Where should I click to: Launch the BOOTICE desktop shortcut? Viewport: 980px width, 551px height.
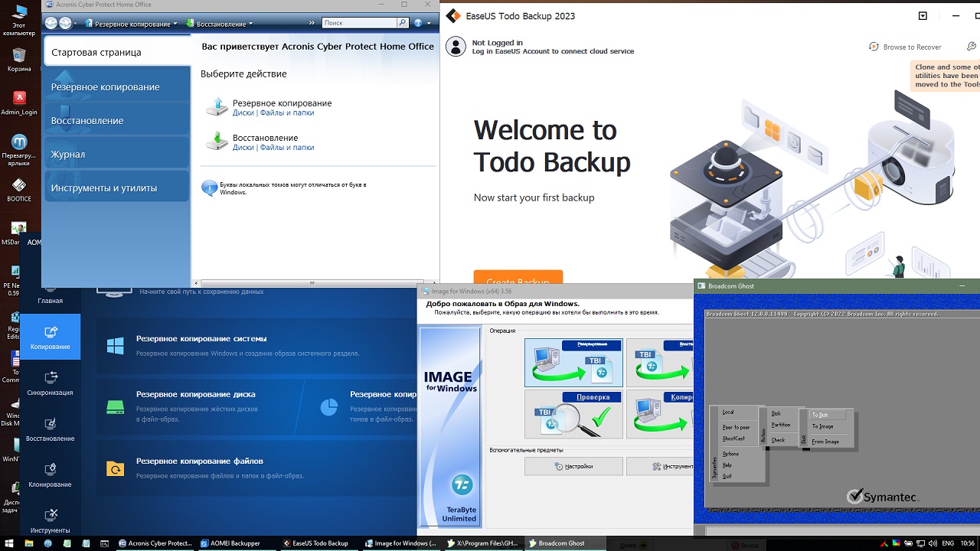click(19, 190)
